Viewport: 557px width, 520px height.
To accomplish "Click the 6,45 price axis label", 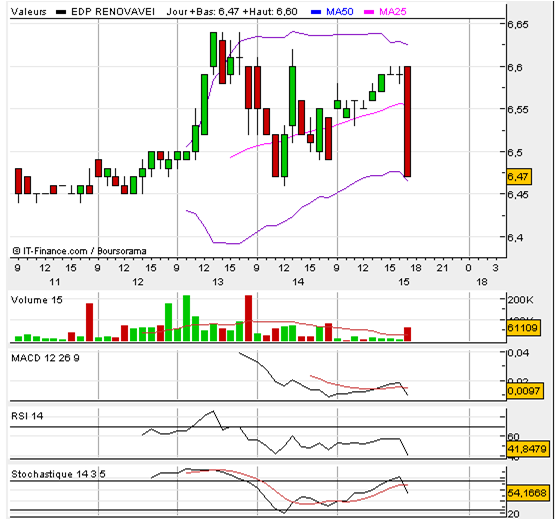I will [518, 195].
